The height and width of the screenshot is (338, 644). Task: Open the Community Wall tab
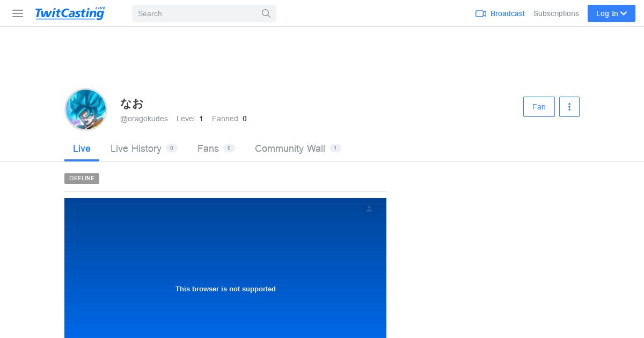pyautogui.click(x=298, y=149)
